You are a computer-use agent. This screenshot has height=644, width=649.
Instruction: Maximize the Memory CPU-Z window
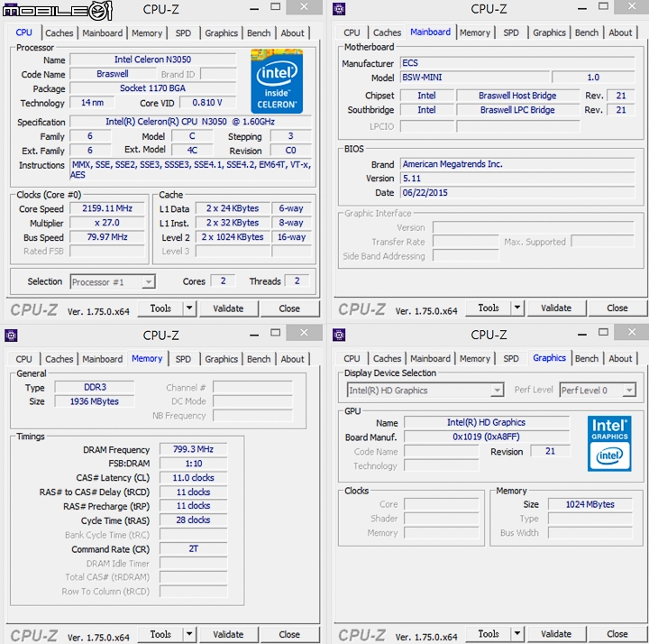[275, 333]
